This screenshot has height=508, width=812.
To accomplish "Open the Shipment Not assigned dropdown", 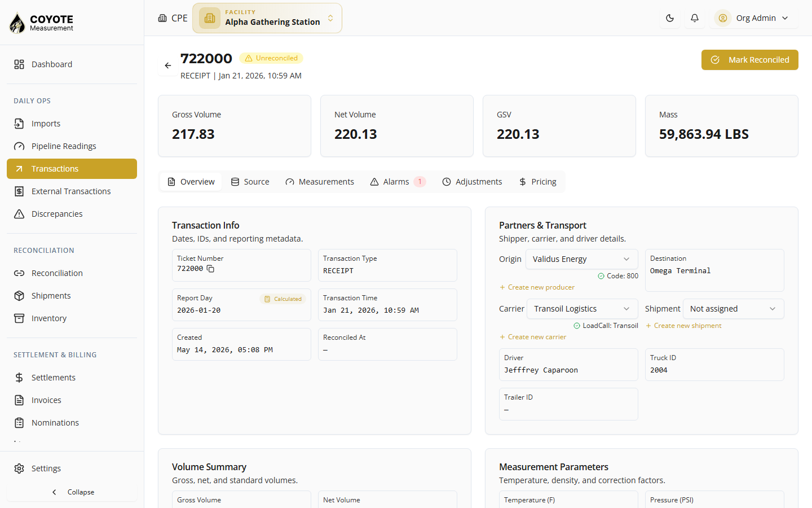I will [x=734, y=309].
